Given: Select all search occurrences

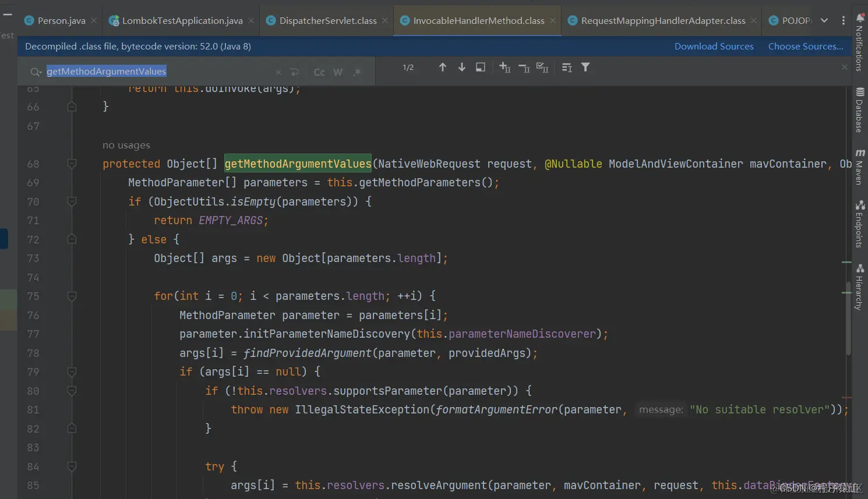Looking at the screenshot, I should pyautogui.click(x=542, y=68).
